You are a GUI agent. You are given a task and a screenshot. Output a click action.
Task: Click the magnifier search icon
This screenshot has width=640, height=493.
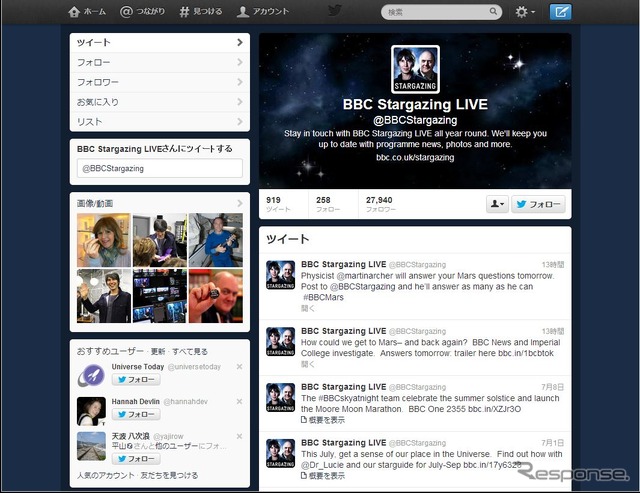(493, 11)
